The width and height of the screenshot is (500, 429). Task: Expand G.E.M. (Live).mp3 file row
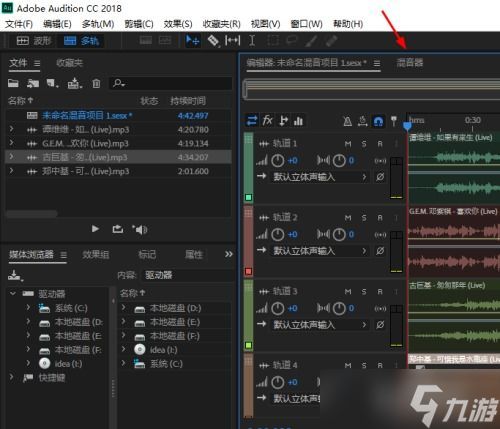11,143
